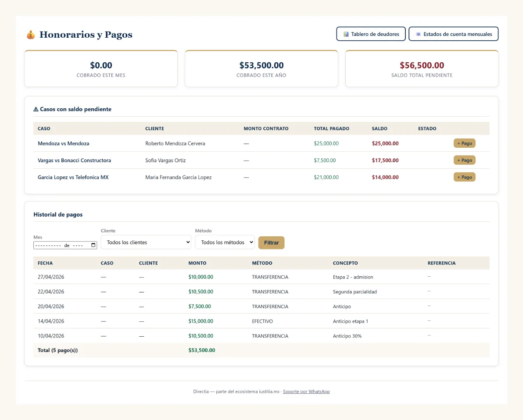Screen dimensions: 523x420
Task: Add a payment for Mendoza vs Mendoza
Action: click(x=464, y=143)
